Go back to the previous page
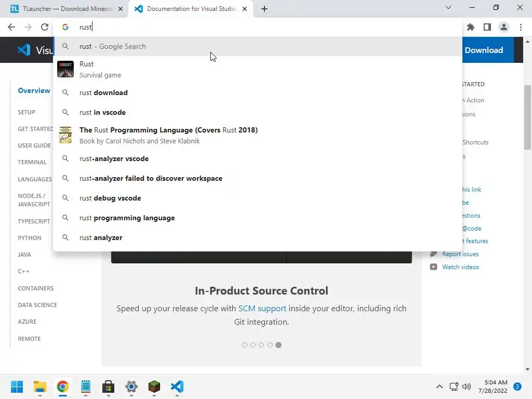 [x=11, y=27]
